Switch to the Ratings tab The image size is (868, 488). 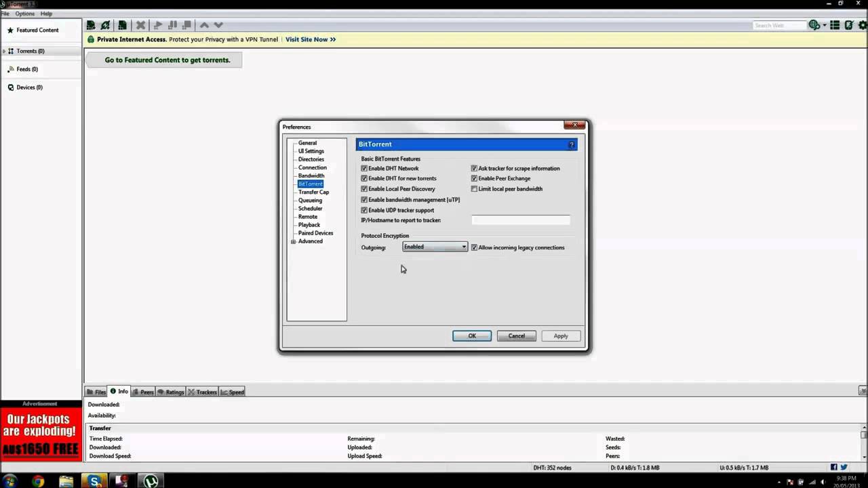(171, 392)
